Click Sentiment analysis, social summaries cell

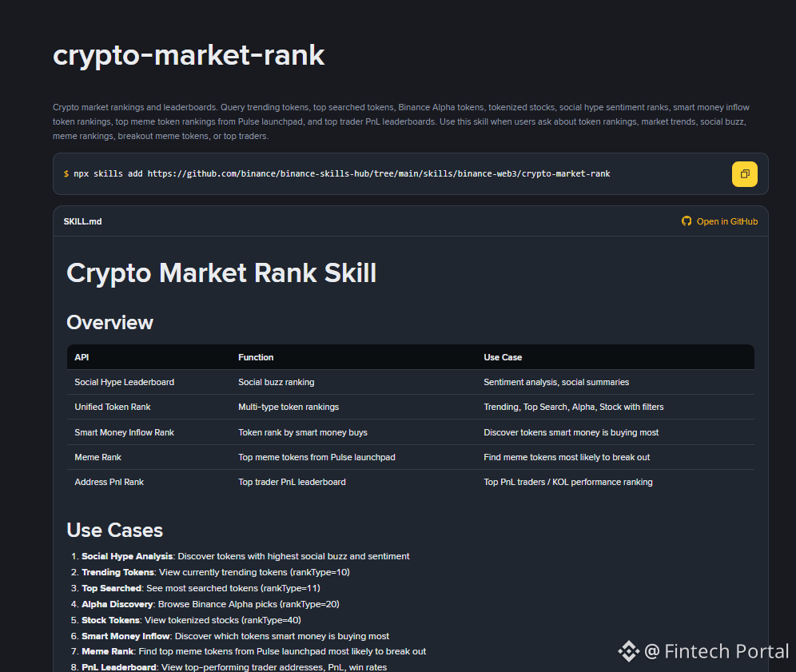556,382
